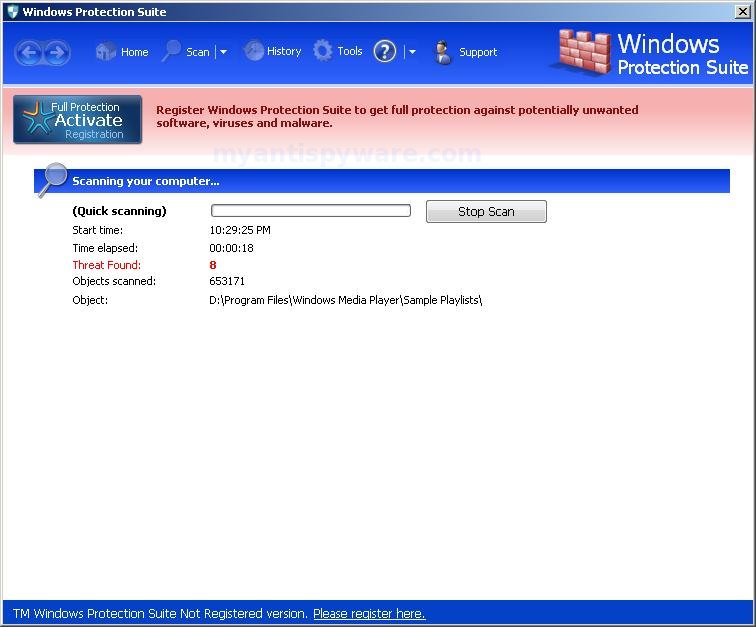This screenshot has height=627, width=756.
Task: Go back with the left arrow button
Action: tap(29, 53)
